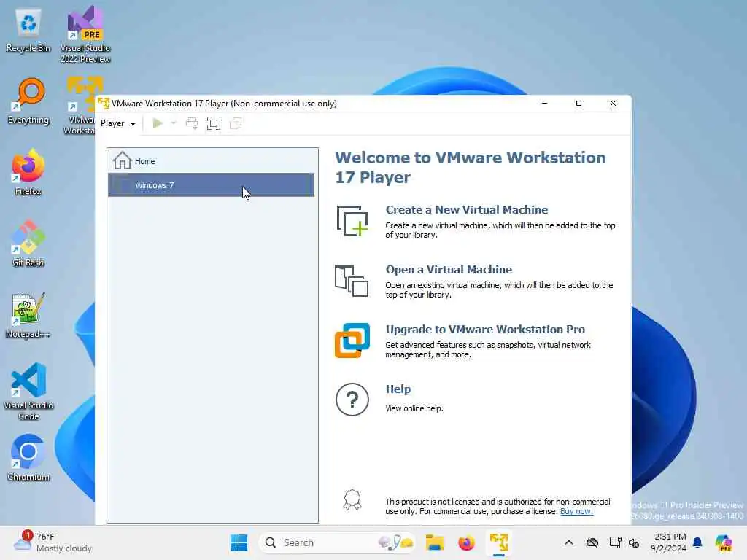Open clock and date 2:31 PM
The image size is (747, 560).
[x=669, y=542]
